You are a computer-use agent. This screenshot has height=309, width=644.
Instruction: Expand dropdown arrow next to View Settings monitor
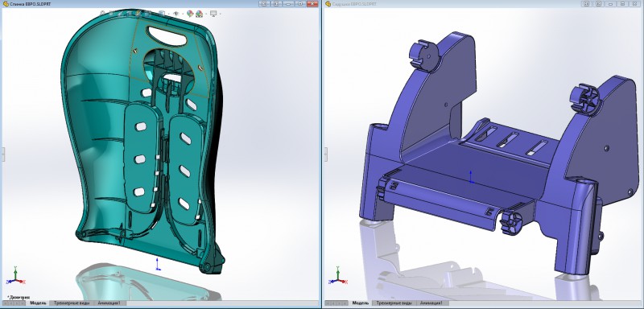pyautogui.click(x=220, y=14)
